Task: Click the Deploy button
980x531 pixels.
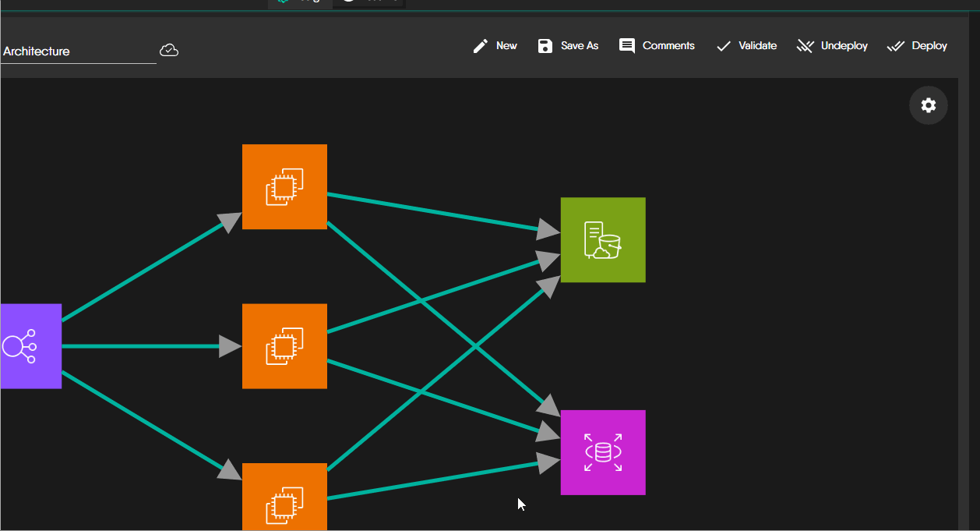Action: 929,45
